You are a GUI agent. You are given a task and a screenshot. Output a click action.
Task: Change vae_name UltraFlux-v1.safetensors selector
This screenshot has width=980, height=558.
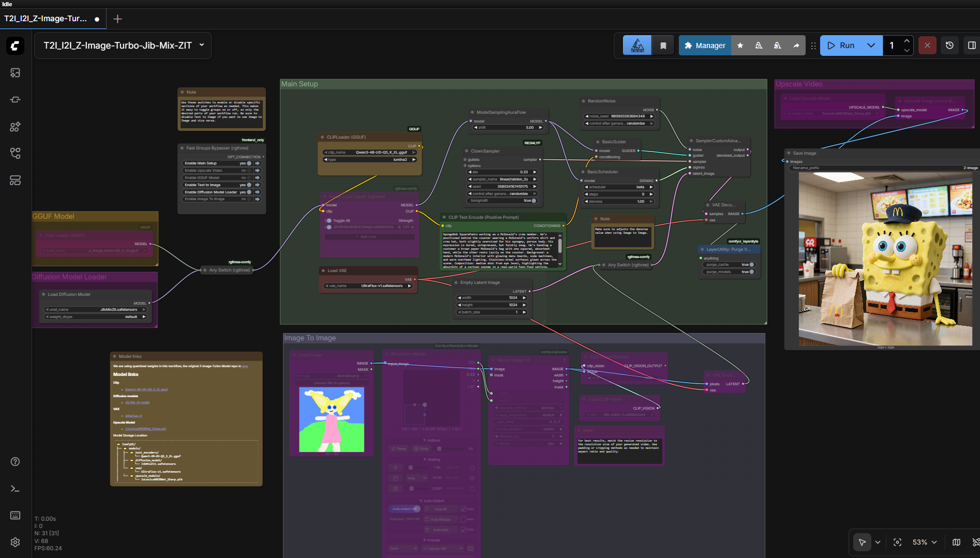click(368, 285)
